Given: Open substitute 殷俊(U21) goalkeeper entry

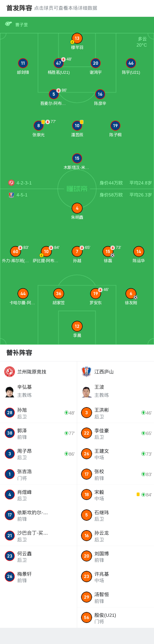Looking at the screenshot, I should tap(115, 617).
